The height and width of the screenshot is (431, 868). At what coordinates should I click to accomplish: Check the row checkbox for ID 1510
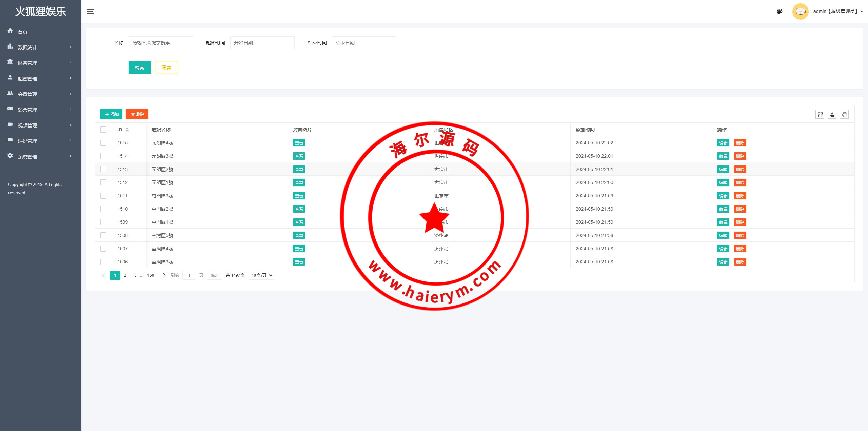pos(103,209)
